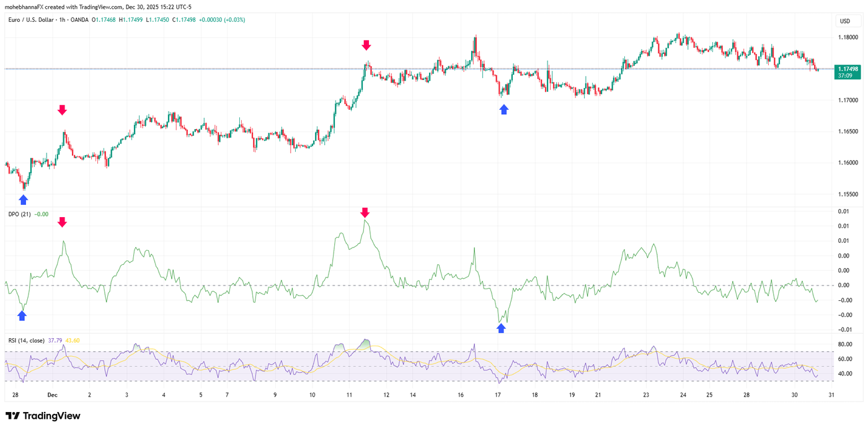Select the blue arrow under the first DPO trough
The image size is (868, 430).
23,316
